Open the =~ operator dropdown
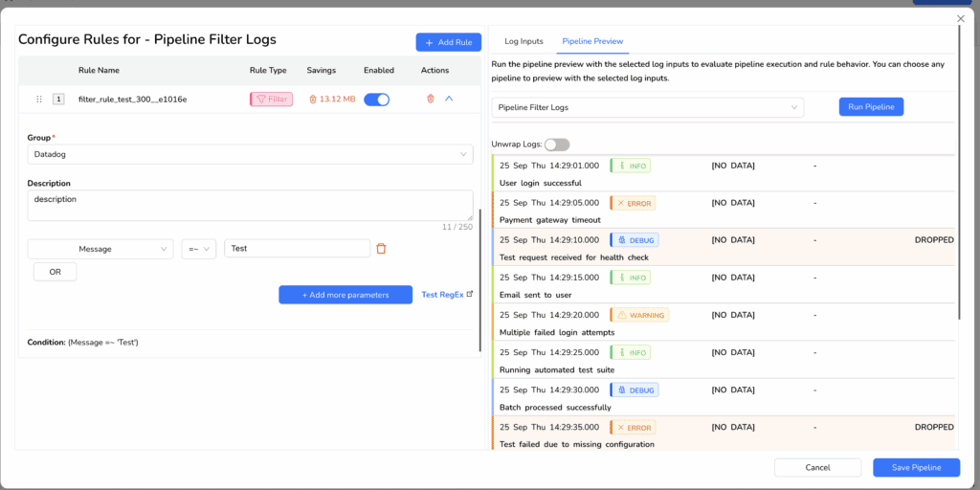Image resolution: width=980 pixels, height=490 pixels. click(x=199, y=249)
